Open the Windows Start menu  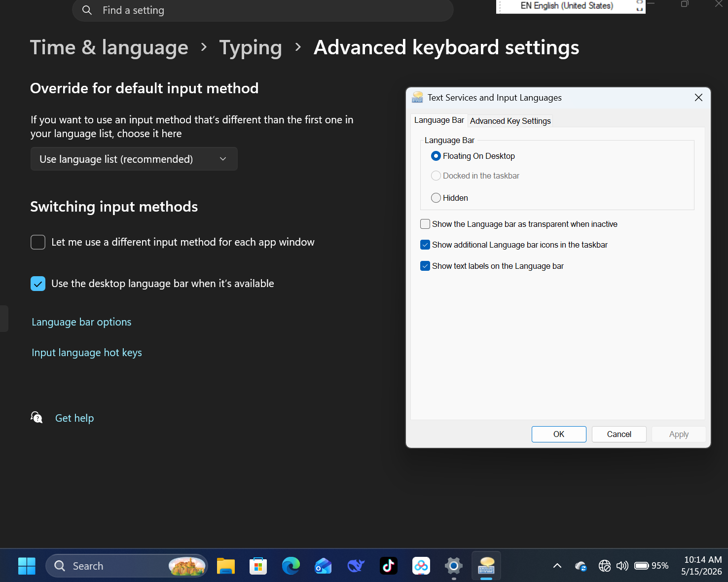pos(27,566)
